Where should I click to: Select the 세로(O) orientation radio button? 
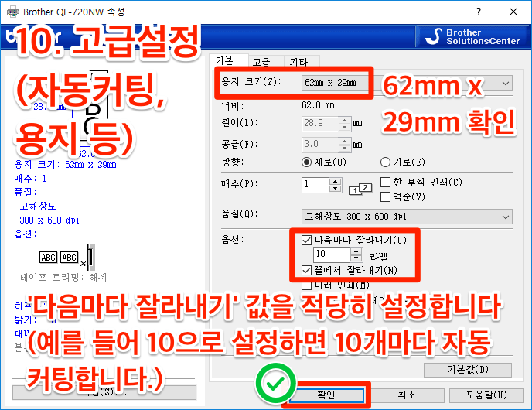(x=306, y=162)
